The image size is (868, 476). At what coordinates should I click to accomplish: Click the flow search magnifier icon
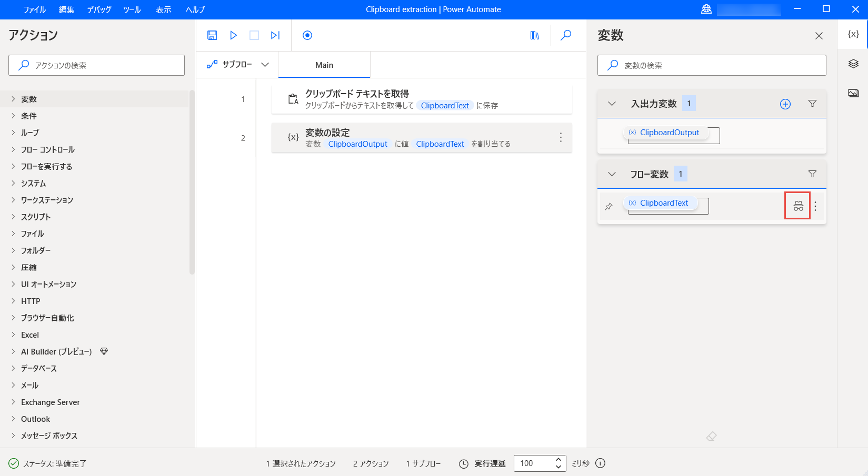pos(566,35)
